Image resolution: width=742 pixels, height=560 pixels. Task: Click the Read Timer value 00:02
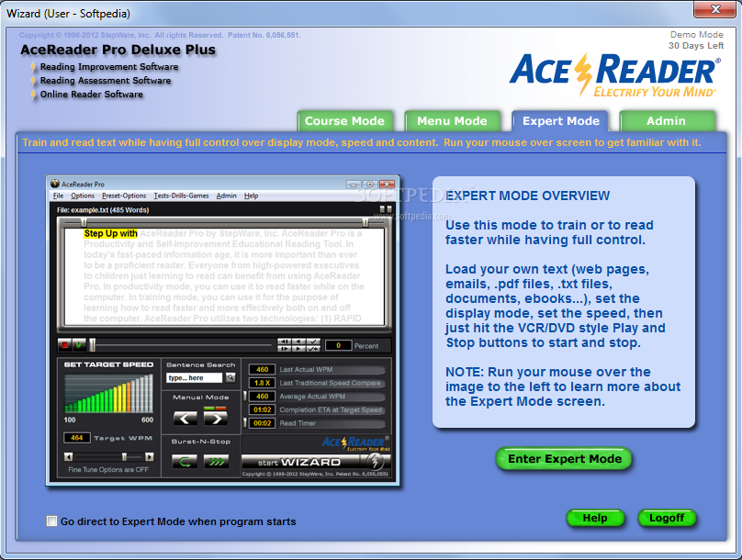pos(262,423)
